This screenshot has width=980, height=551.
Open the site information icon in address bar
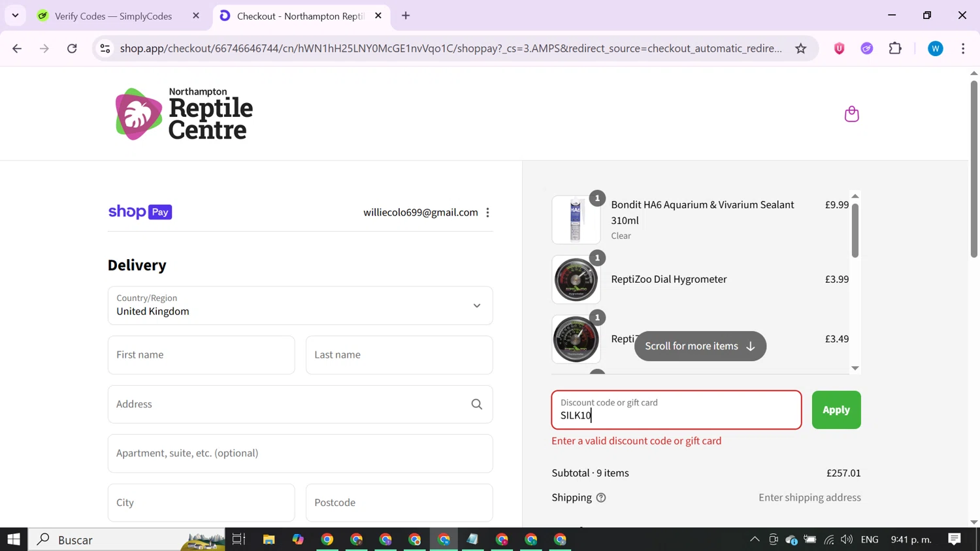pyautogui.click(x=105, y=48)
